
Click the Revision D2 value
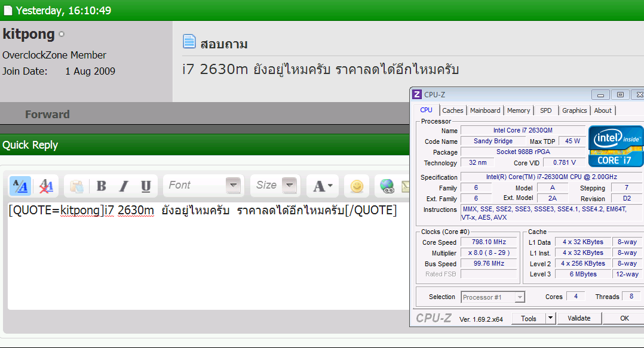[627, 198]
